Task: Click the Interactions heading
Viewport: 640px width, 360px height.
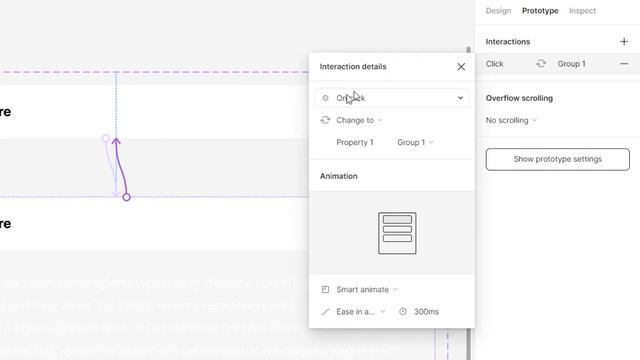Action: [x=508, y=42]
